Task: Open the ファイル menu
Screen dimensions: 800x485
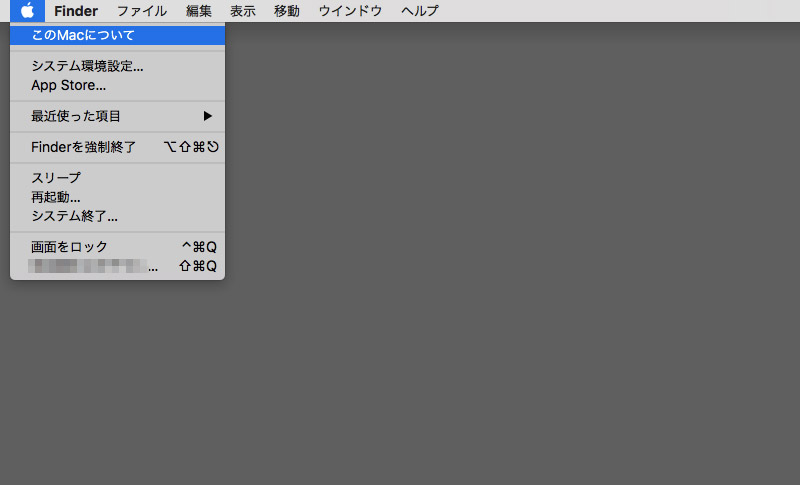Action: [x=141, y=11]
